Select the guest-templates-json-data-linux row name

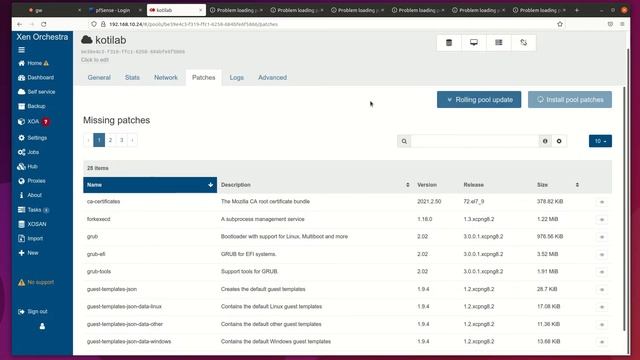(124, 307)
